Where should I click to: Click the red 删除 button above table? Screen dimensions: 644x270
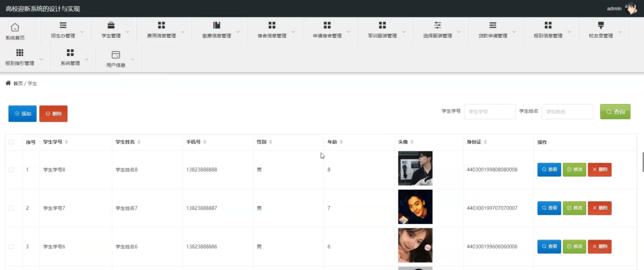[x=53, y=114]
